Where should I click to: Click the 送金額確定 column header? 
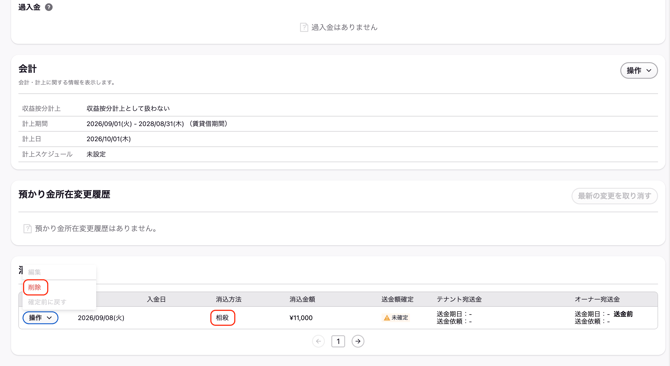coord(397,299)
